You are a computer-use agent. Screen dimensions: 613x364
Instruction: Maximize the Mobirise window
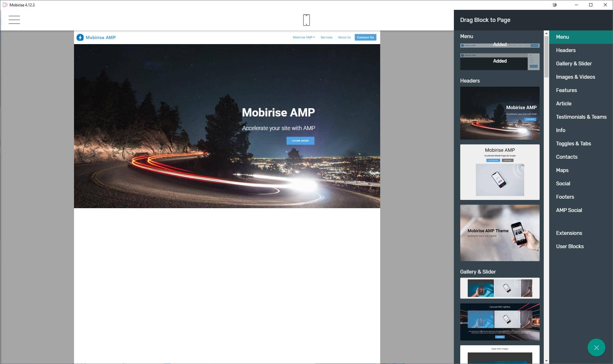[590, 5]
